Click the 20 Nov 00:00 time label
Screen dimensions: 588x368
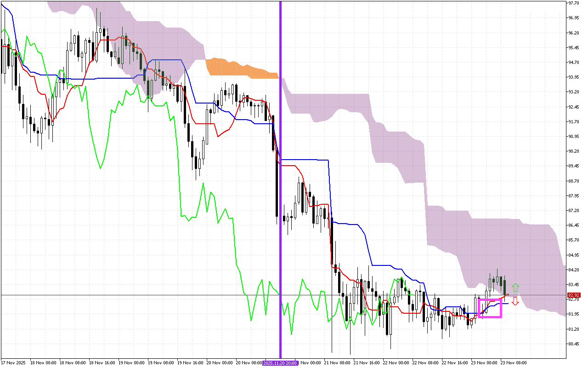point(220,363)
